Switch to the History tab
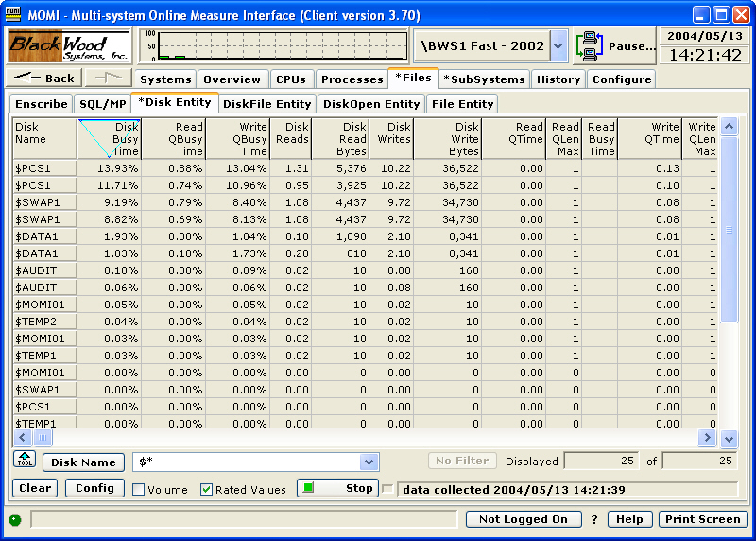The width and height of the screenshot is (756, 541). [x=558, y=79]
